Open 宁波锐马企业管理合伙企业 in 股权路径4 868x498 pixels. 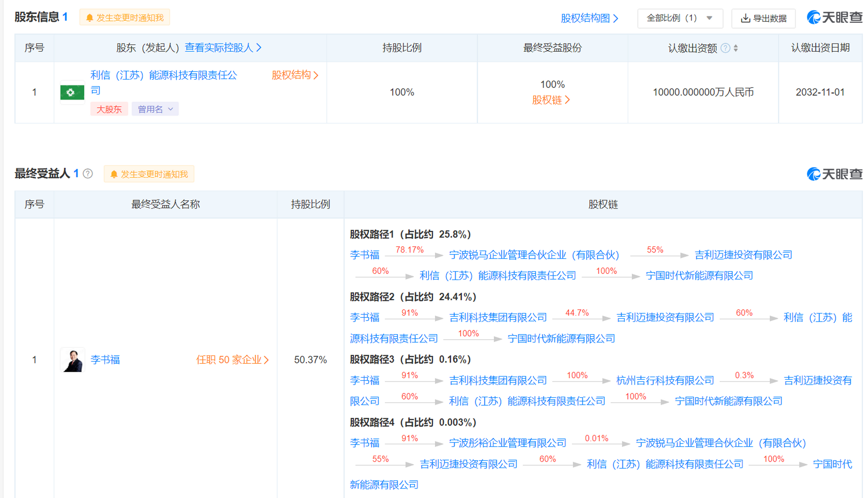pos(721,443)
